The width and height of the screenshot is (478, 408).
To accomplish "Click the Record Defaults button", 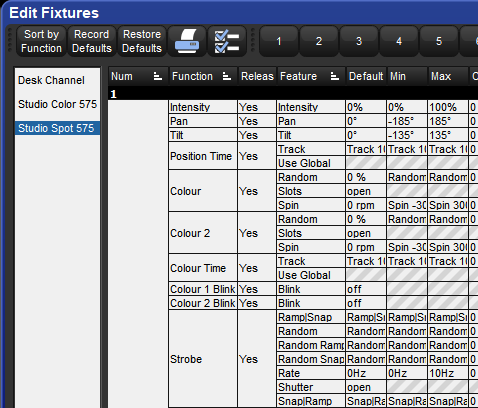I will point(92,41).
